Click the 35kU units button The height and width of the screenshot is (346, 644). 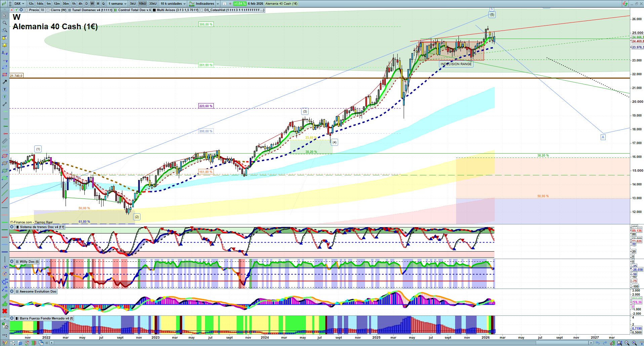(153, 4)
